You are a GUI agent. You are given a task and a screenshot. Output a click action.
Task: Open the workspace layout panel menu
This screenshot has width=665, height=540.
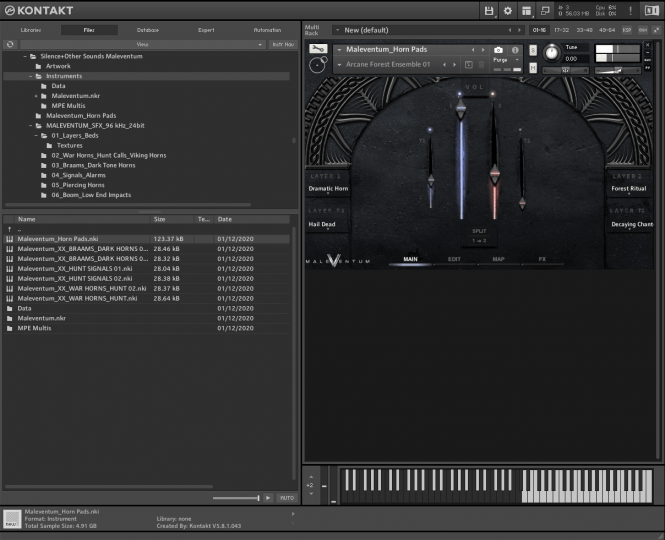point(526,11)
